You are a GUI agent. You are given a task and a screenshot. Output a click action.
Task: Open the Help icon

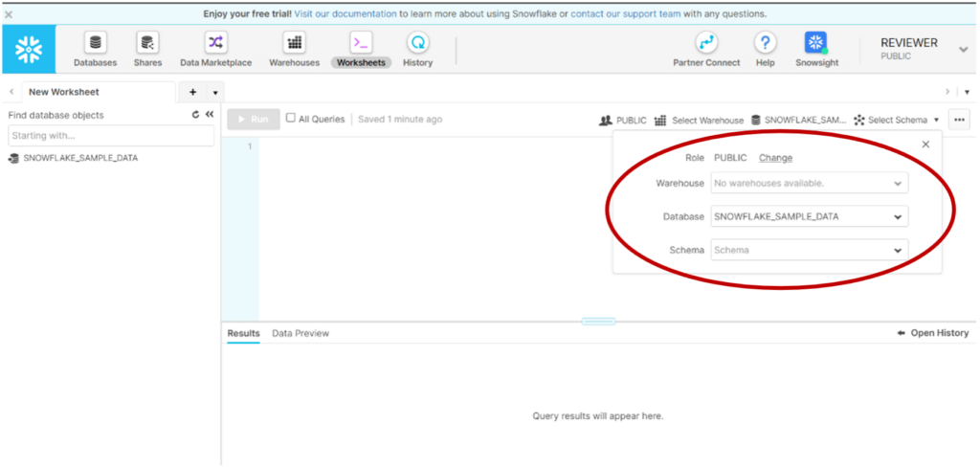(x=765, y=44)
